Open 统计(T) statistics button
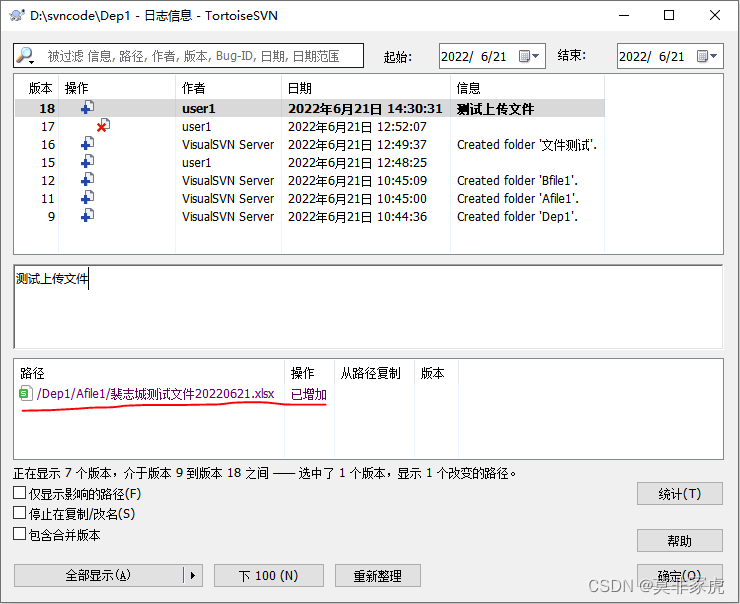This screenshot has height=604, width=740. point(680,494)
